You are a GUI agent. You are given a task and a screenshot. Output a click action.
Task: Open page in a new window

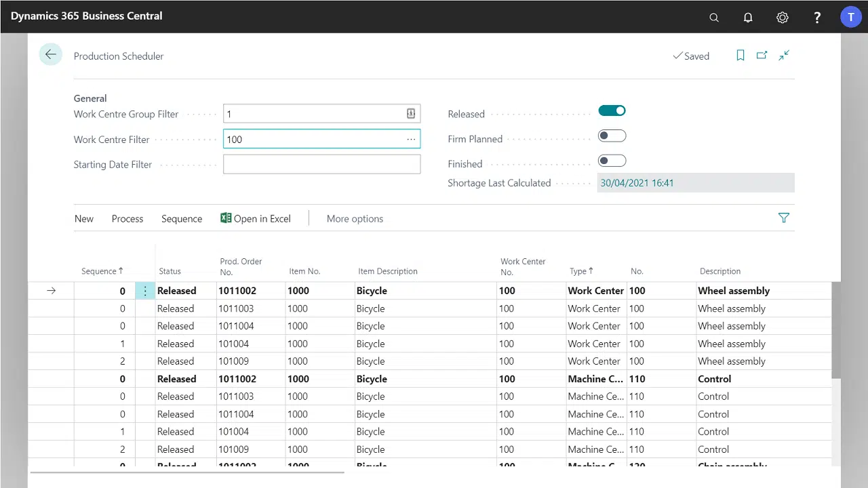pyautogui.click(x=762, y=56)
